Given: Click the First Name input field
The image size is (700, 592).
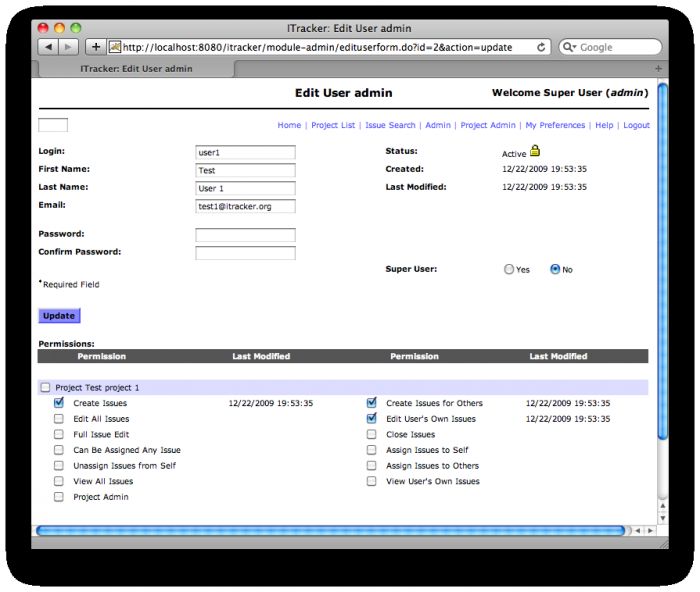Looking at the screenshot, I should (245, 170).
